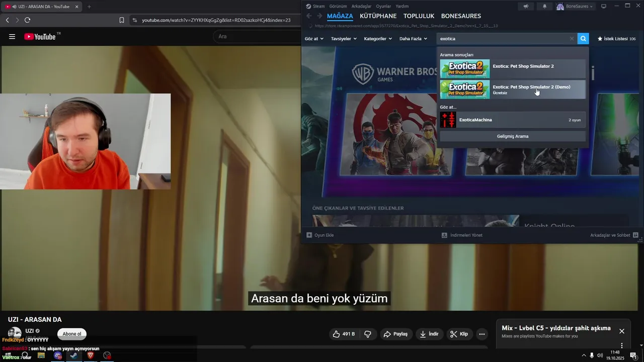Open the Arkadaşlar menu

point(361,7)
